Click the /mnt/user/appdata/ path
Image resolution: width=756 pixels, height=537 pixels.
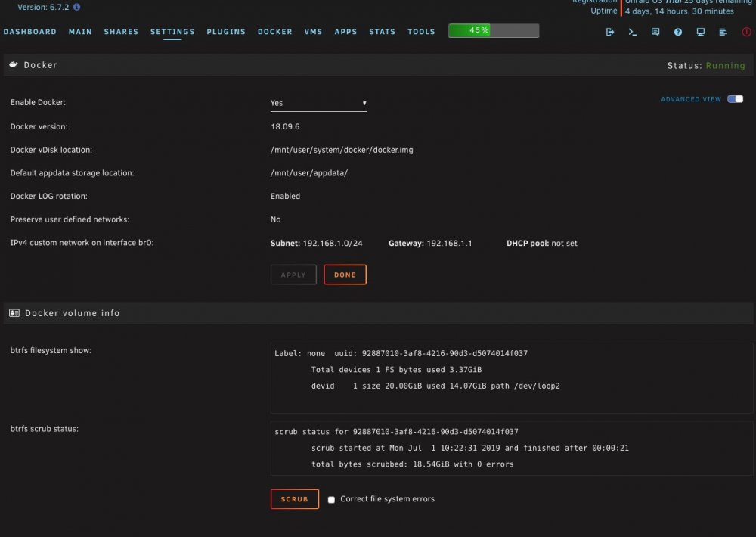(x=309, y=172)
